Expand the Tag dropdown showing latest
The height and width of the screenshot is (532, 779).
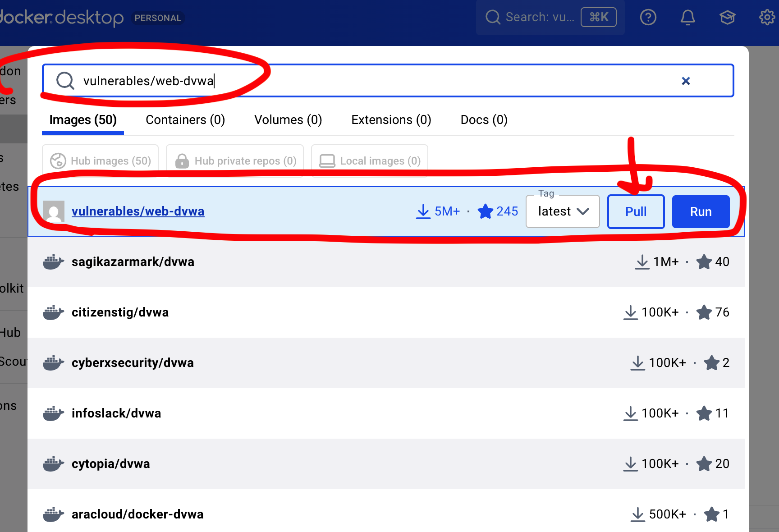click(x=563, y=211)
